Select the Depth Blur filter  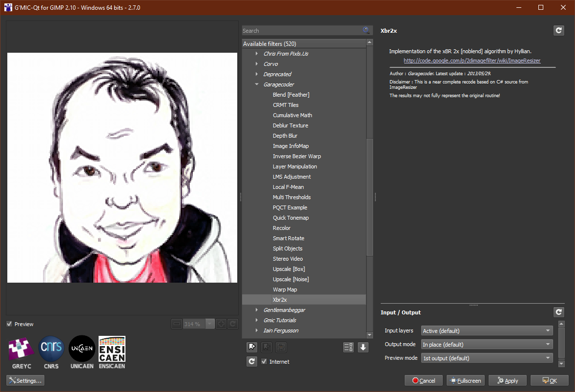click(285, 136)
